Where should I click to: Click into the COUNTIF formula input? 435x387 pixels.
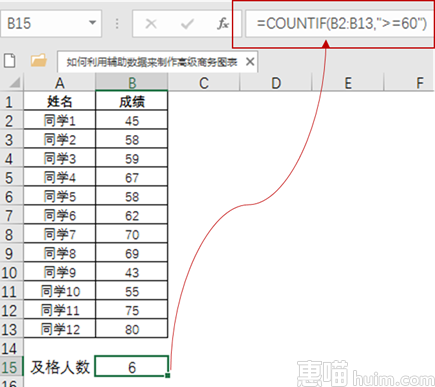(340, 24)
